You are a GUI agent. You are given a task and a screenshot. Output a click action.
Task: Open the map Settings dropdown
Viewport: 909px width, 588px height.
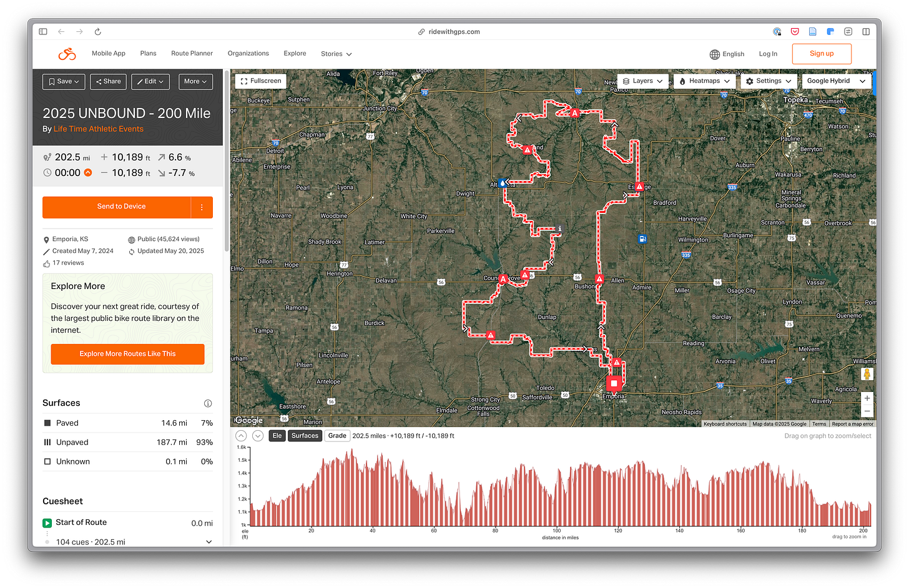(769, 81)
